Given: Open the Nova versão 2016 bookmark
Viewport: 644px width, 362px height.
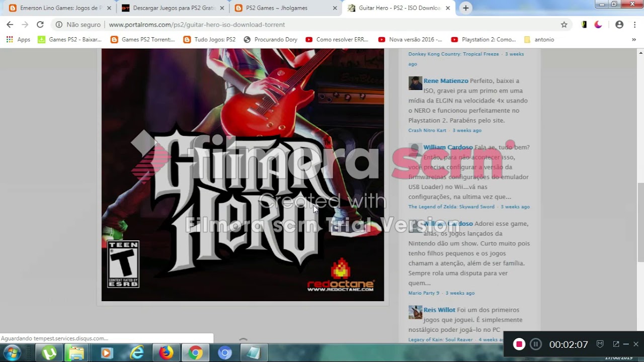Looking at the screenshot, I should pyautogui.click(x=410, y=40).
